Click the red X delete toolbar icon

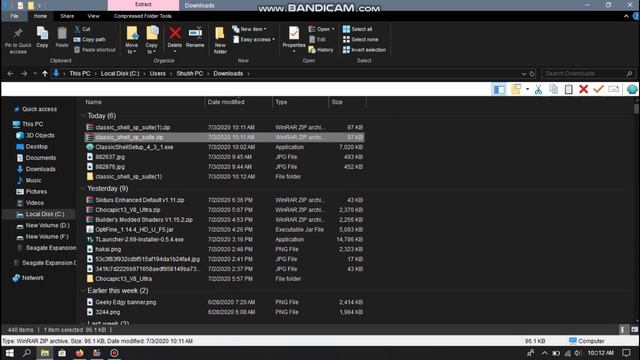[x=584, y=89]
